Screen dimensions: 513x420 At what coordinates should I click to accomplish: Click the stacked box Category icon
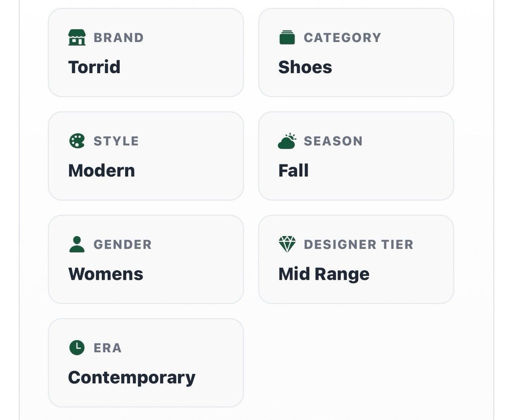287,37
